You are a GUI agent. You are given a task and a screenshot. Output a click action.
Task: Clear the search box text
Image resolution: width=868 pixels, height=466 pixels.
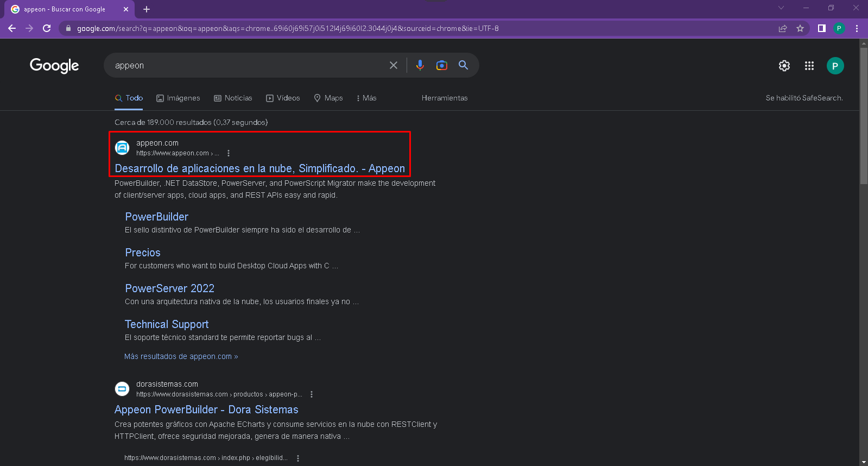pos(394,65)
